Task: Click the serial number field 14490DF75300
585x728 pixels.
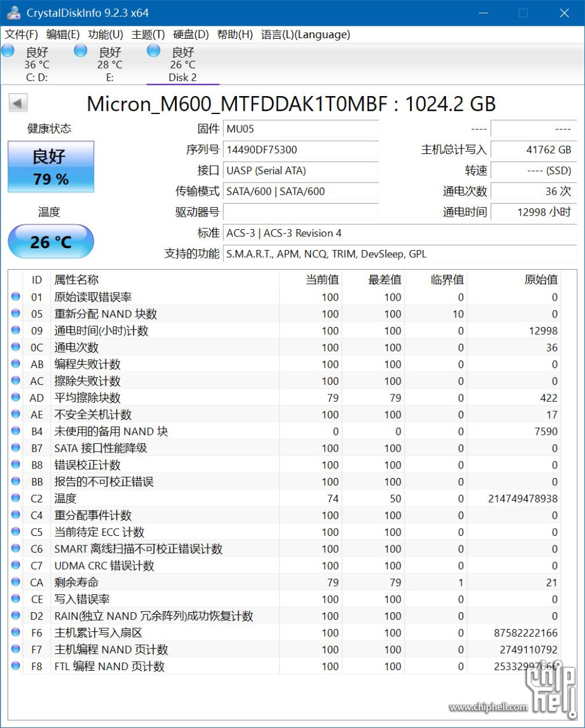Action: pyautogui.click(x=301, y=150)
